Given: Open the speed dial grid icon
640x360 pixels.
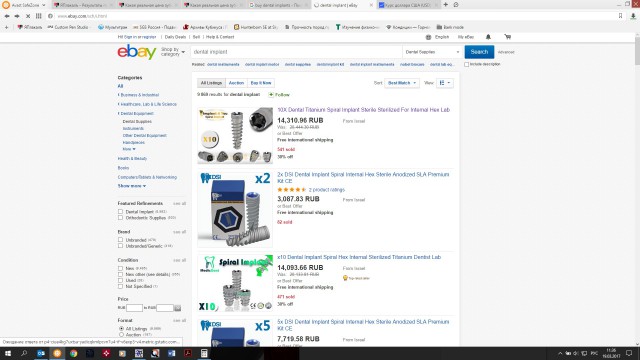Looking at the screenshot, I should click(x=38, y=16).
